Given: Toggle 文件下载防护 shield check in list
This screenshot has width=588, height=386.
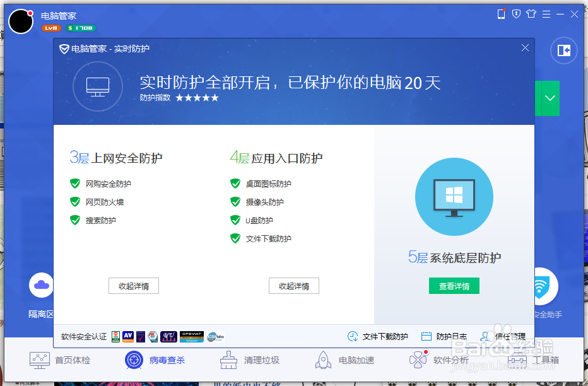Looking at the screenshot, I should click(x=235, y=238).
